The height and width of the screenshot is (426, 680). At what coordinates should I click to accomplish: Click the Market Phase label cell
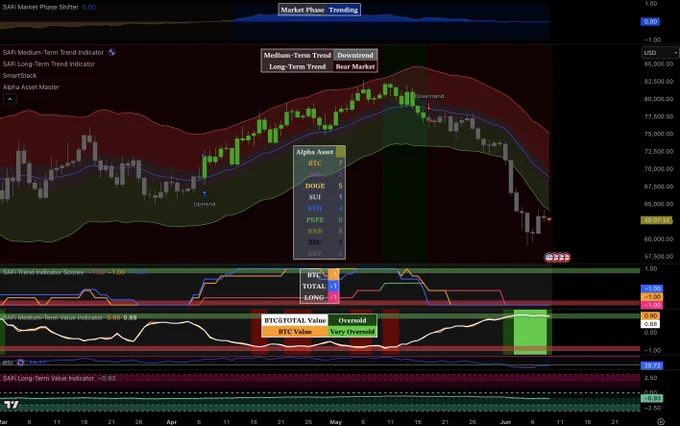click(x=302, y=10)
